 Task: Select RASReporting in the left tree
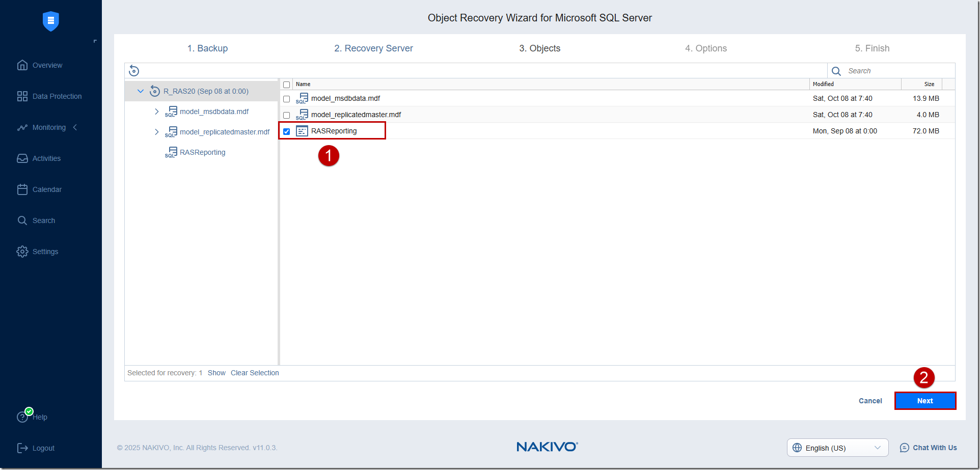coord(202,152)
